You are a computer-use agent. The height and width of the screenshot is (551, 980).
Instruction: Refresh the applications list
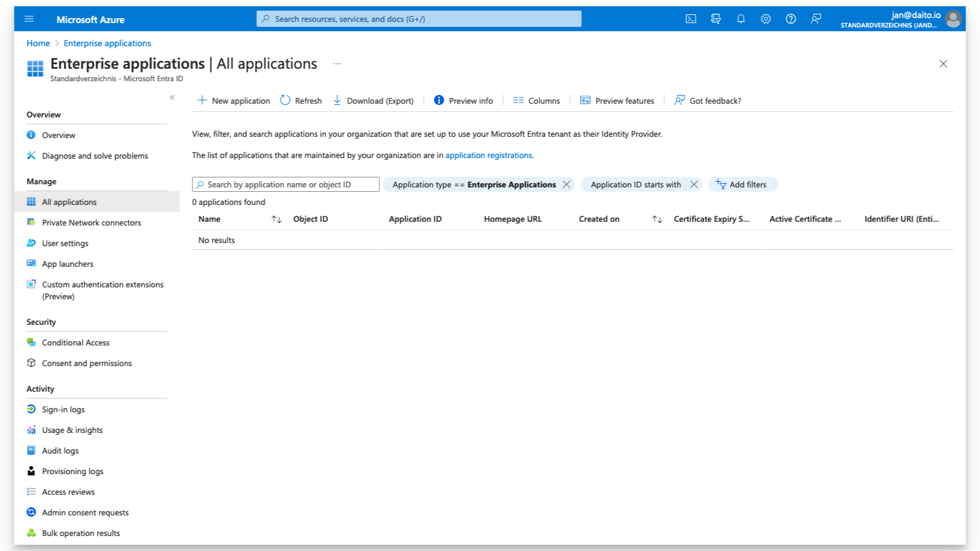pos(301,101)
